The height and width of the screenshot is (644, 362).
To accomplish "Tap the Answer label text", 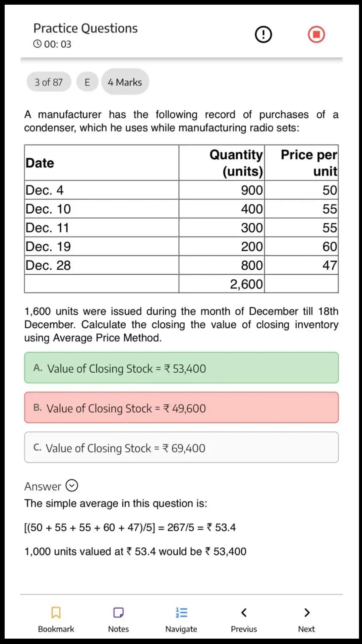I will 43,486.
